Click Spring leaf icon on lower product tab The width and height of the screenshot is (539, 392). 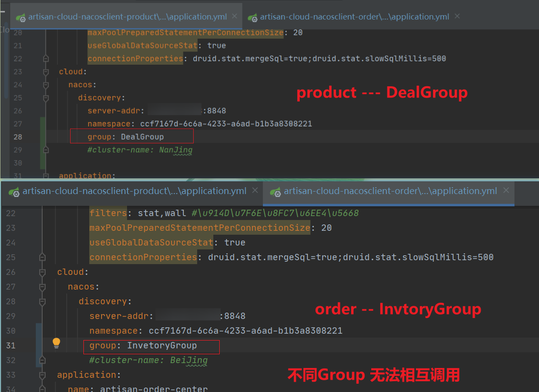point(14,192)
